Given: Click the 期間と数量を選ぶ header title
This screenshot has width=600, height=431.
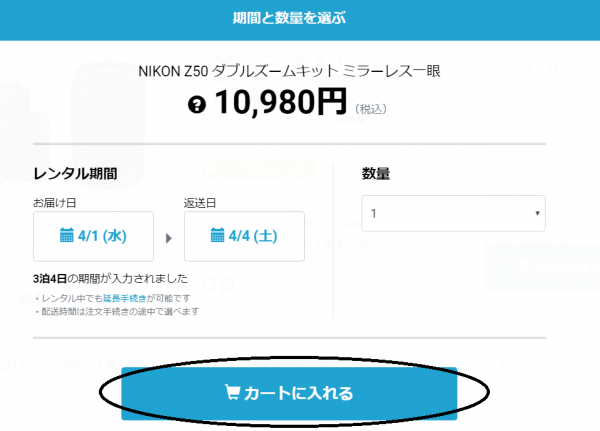Looking at the screenshot, I should click(289, 18).
